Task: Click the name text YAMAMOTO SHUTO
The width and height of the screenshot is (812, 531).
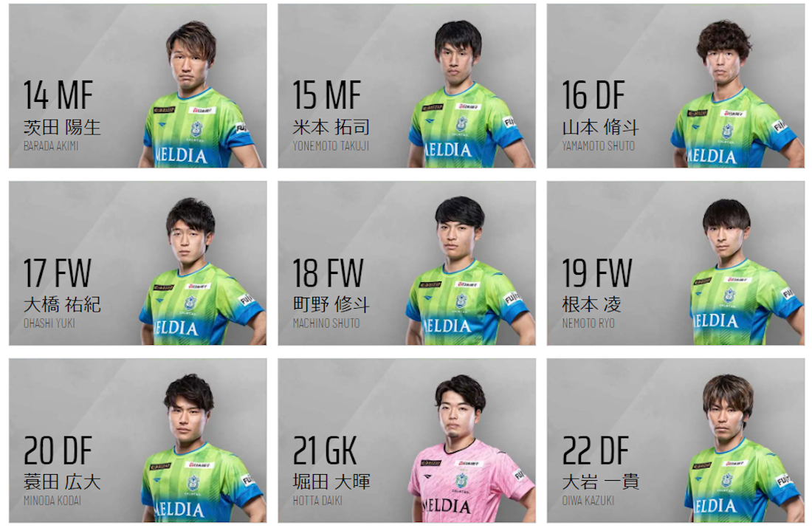Action: tap(598, 146)
